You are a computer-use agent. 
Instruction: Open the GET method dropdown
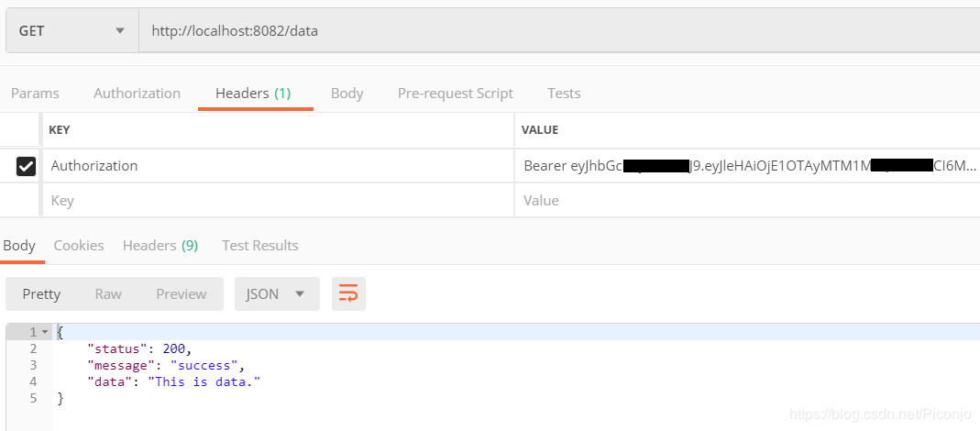[71, 31]
